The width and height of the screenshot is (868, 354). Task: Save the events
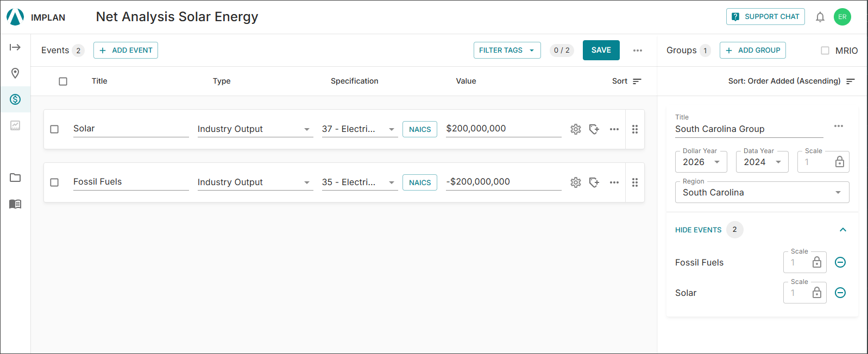(x=601, y=50)
